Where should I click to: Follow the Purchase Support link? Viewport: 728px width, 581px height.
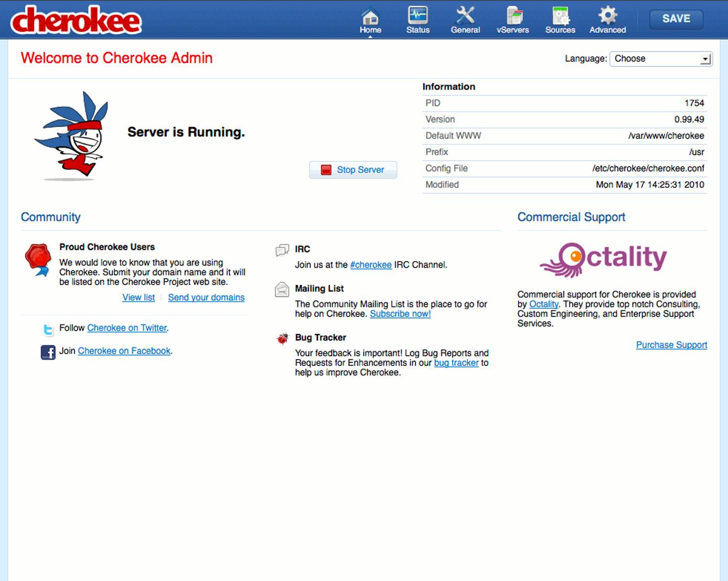[x=671, y=345]
